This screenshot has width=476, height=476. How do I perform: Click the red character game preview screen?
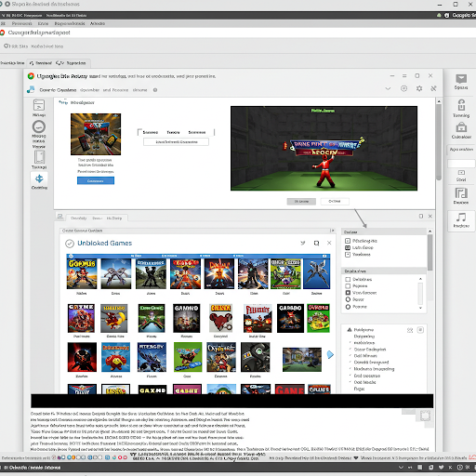pyautogui.click(x=324, y=148)
